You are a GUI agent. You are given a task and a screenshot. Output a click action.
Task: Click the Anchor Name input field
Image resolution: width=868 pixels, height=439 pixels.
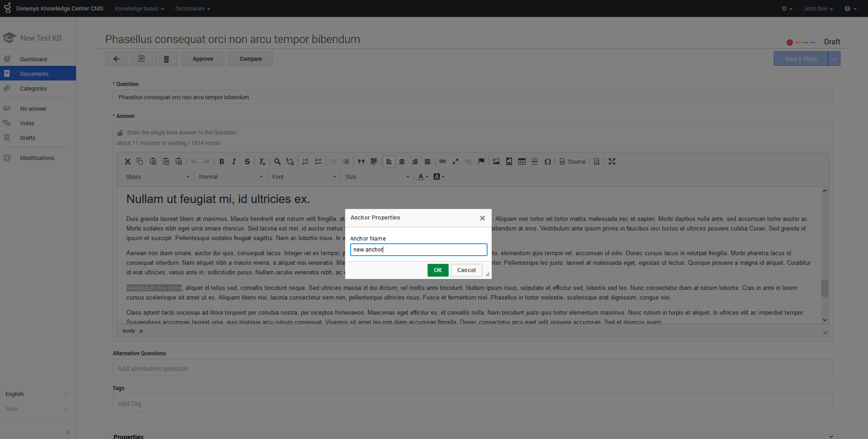tap(418, 250)
